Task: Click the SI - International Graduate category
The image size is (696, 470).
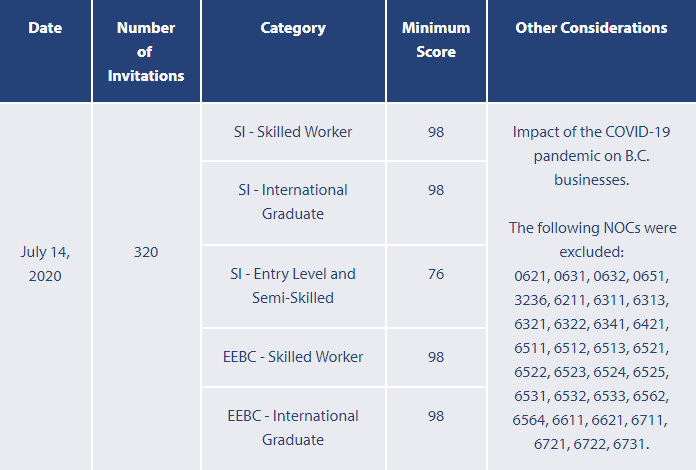Action: [x=292, y=201]
